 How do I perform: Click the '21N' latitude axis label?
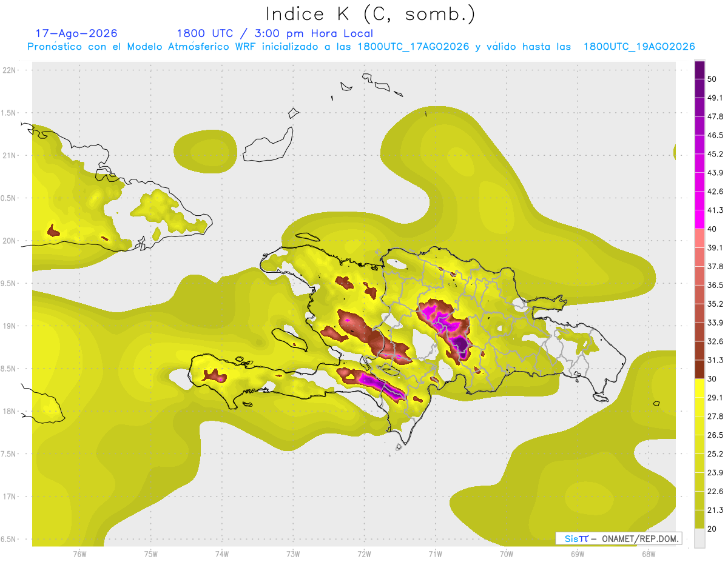tap(10, 155)
